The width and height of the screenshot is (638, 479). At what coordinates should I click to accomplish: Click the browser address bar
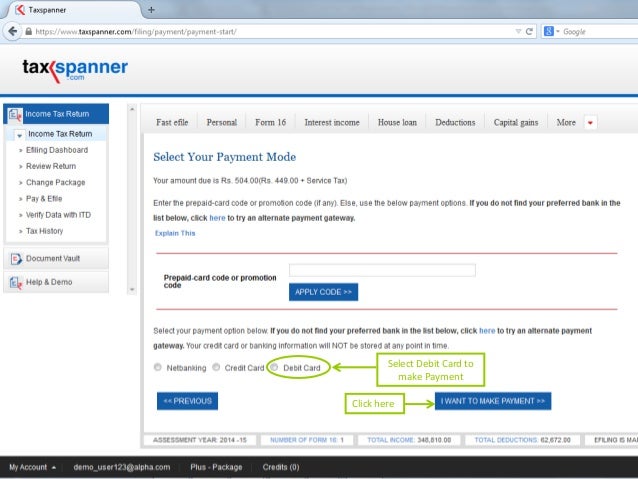pyautogui.click(x=271, y=31)
